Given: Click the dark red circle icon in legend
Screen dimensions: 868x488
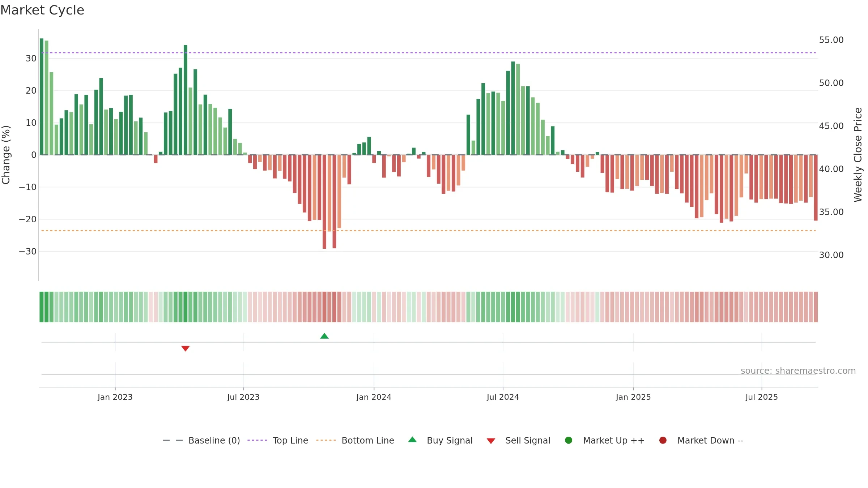Looking at the screenshot, I should pyautogui.click(x=663, y=440).
